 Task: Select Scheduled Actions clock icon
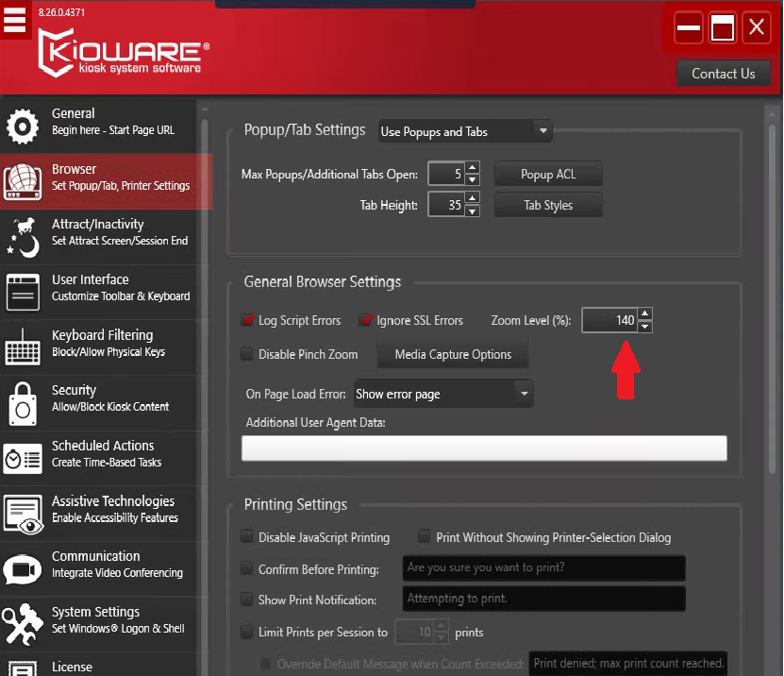(x=23, y=456)
